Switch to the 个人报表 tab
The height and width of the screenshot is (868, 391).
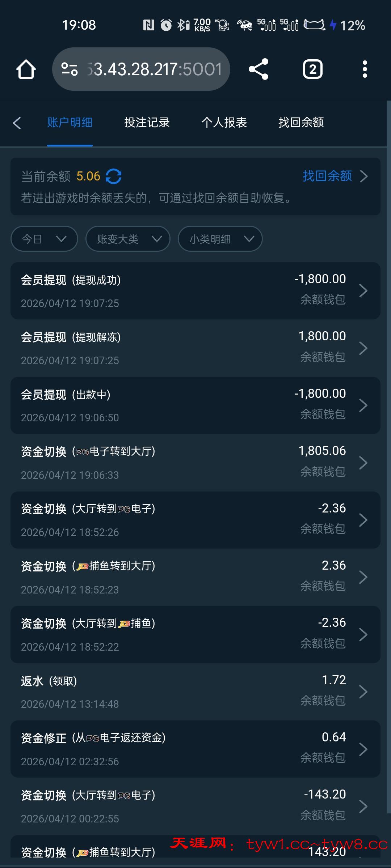224,123
